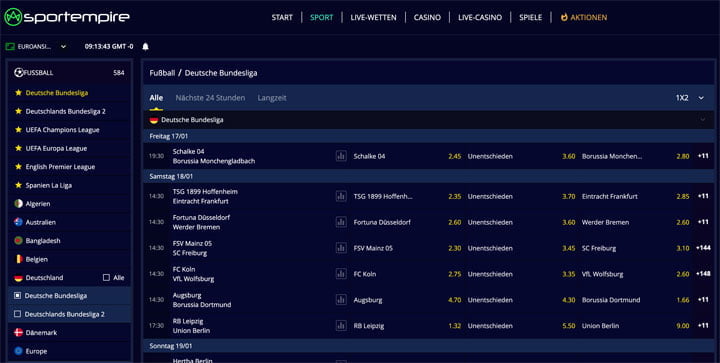Open the notification bell
The width and height of the screenshot is (720, 363).
point(146,46)
